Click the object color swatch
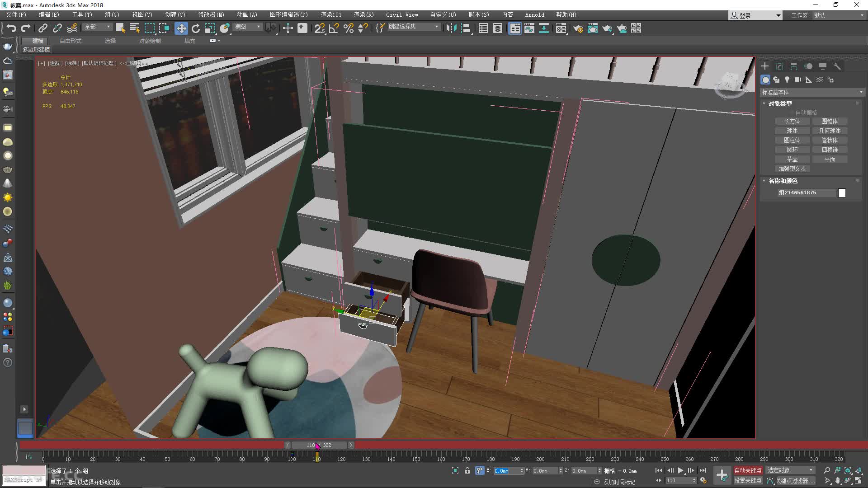This screenshot has width=868, height=488. pyautogui.click(x=842, y=193)
